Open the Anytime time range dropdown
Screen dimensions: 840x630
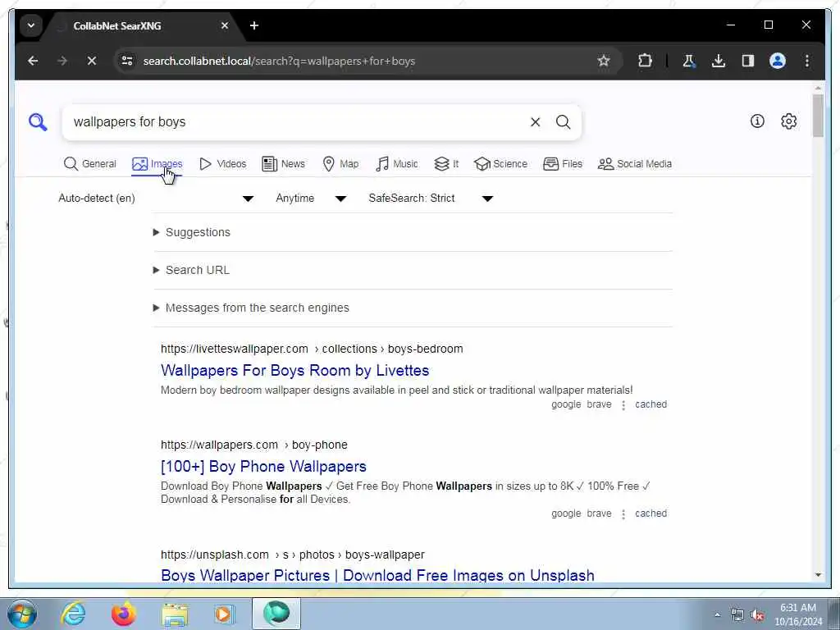(311, 199)
